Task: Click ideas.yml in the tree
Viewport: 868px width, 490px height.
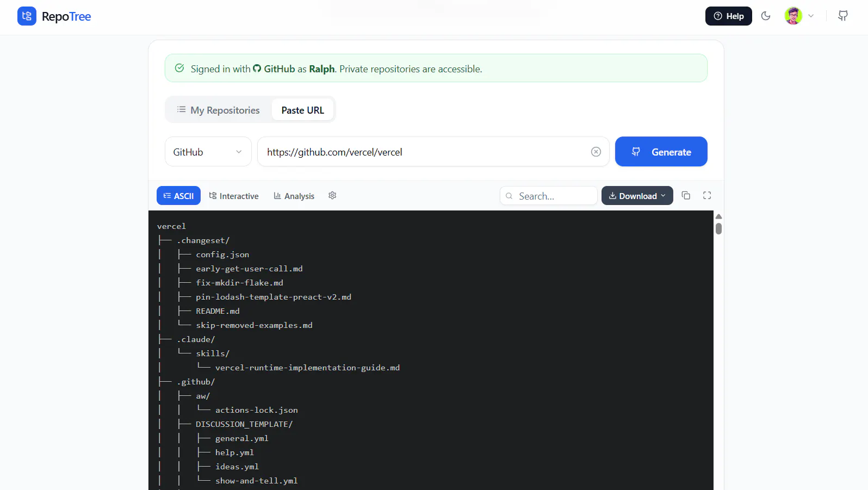Action: pos(237,467)
